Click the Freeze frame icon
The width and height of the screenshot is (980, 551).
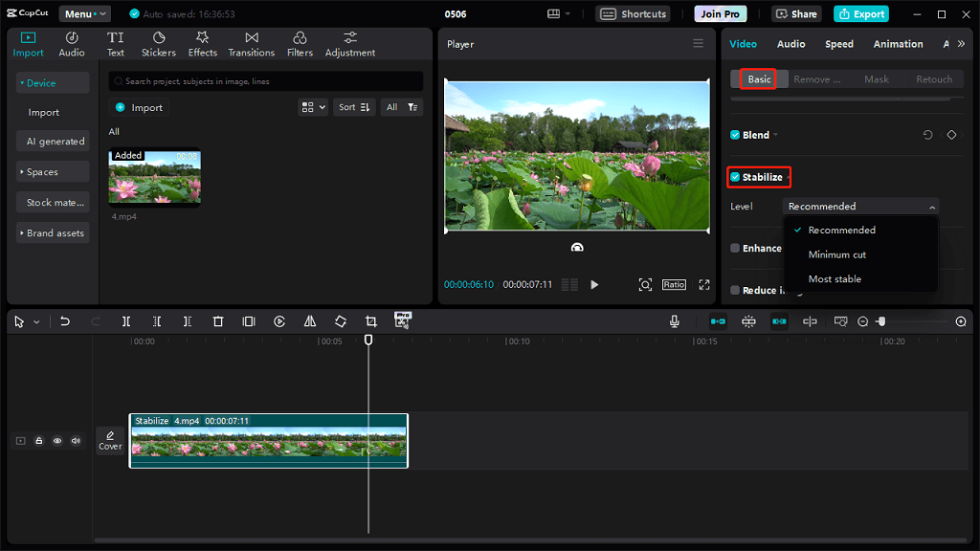249,321
